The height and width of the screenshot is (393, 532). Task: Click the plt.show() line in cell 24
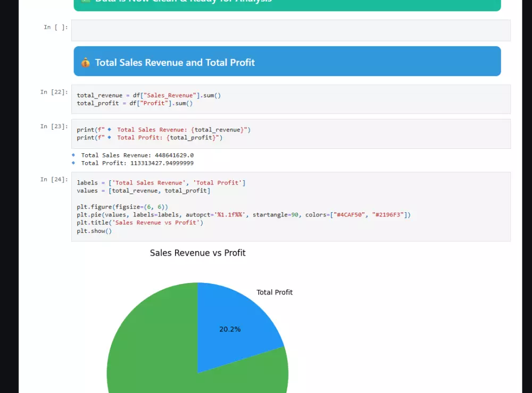[x=94, y=231]
